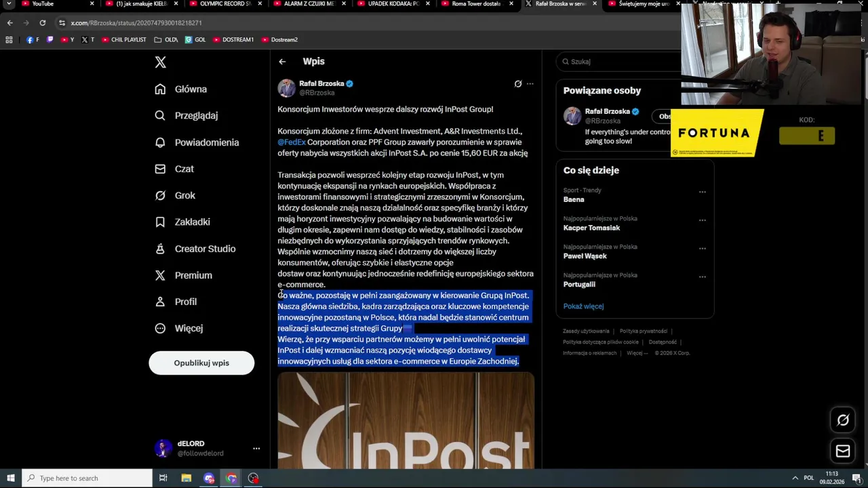Open Zakładki bookmarks

182,222
